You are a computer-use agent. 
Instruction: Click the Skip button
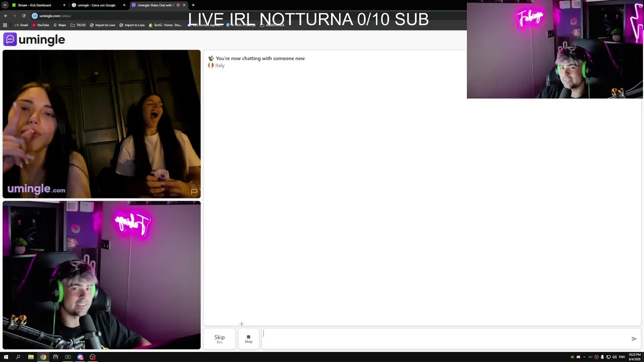[x=219, y=338]
